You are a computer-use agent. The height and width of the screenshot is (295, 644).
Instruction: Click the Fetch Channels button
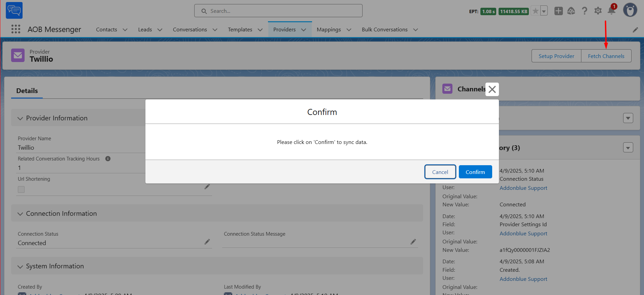point(606,56)
